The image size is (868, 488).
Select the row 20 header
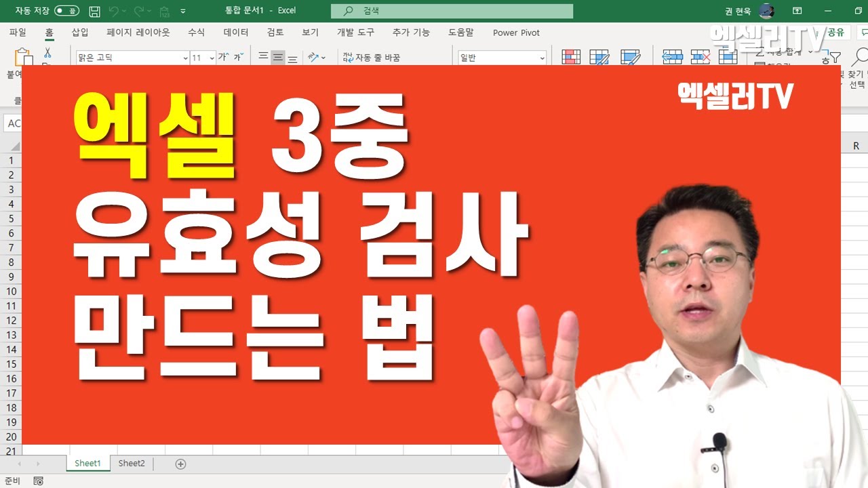pos(11,437)
